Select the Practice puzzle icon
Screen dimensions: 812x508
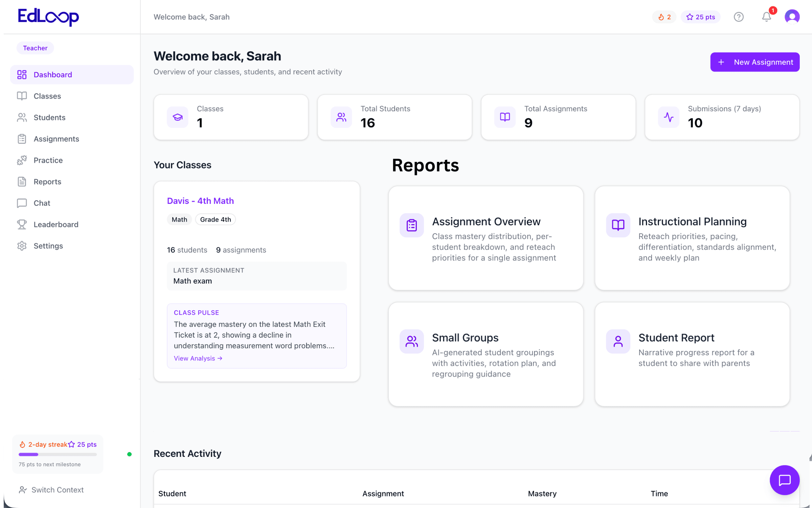[x=22, y=160]
